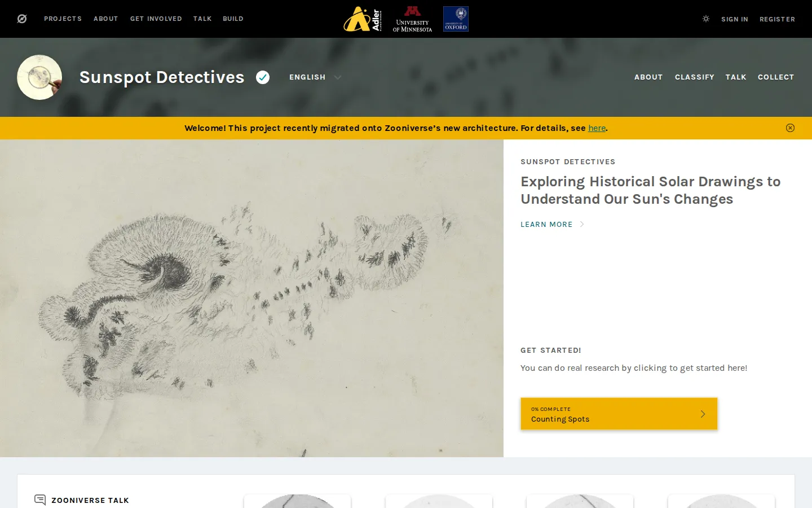812x508 pixels.
Task: Click the Adler Planetarium logo
Action: [363, 19]
